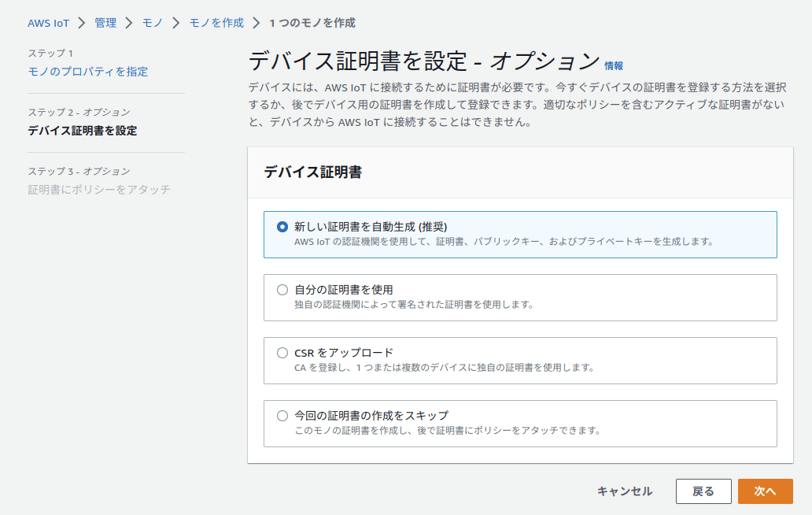Screen dimensions: 812x515
Task: Click the description of the CSR をアップロード option
Action: pos(445,367)
